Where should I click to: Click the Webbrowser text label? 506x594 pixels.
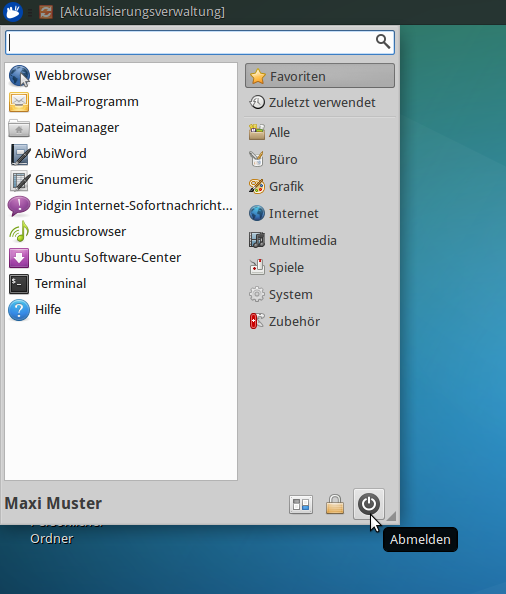click(73, 76)
